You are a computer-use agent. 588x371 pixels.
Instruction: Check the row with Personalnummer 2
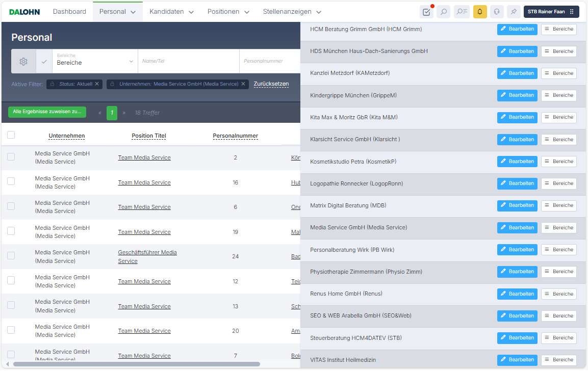(x=11, y=157)
